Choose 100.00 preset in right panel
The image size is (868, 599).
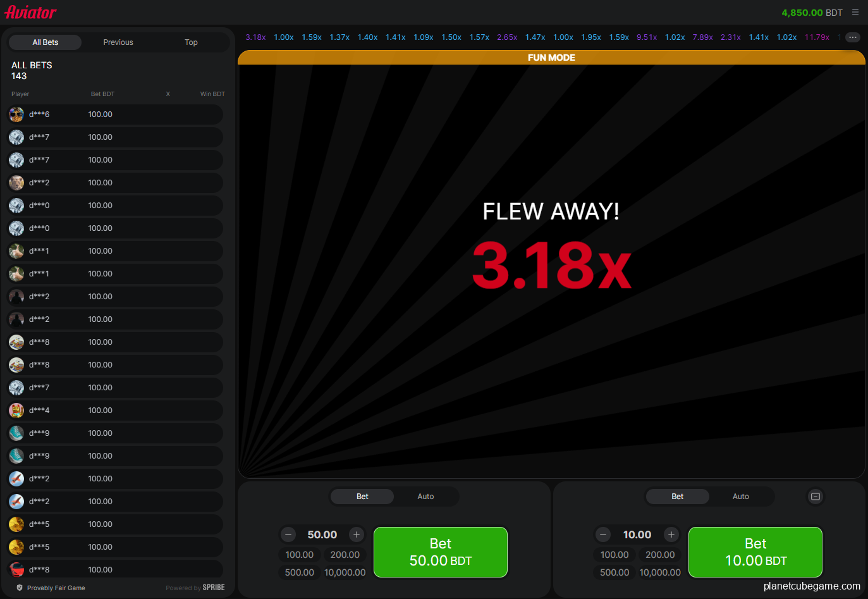[x=614, y=555]
